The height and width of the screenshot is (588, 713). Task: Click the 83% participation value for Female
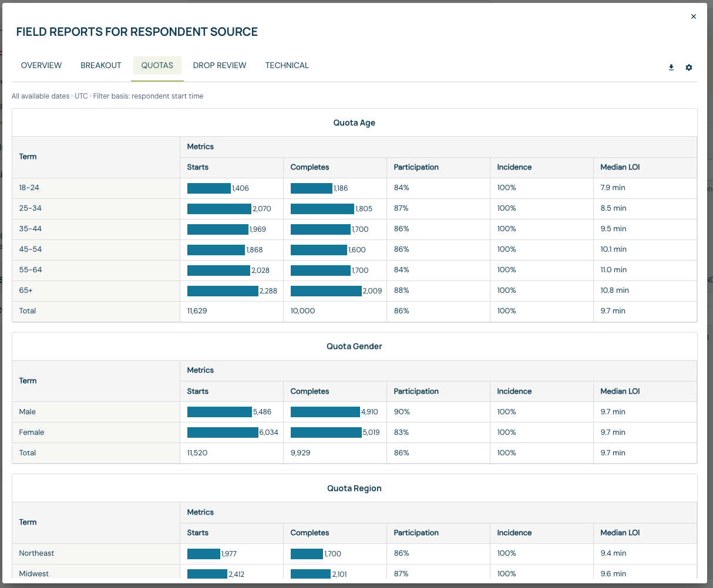pyautogui.click(x=402, y=432)
